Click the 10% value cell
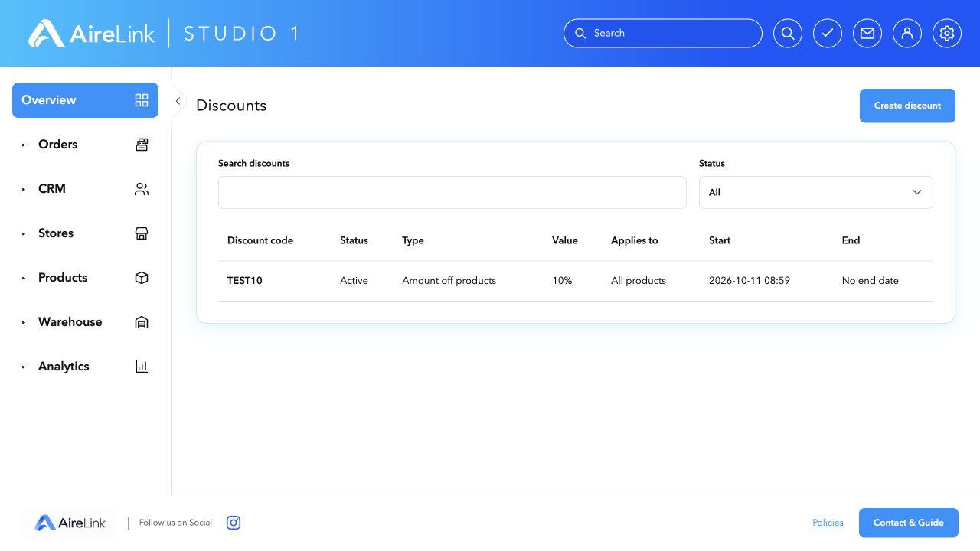Image resolution: width=980 pixels, height=551 pixels. pyautogui.click(x=562, y=281)
